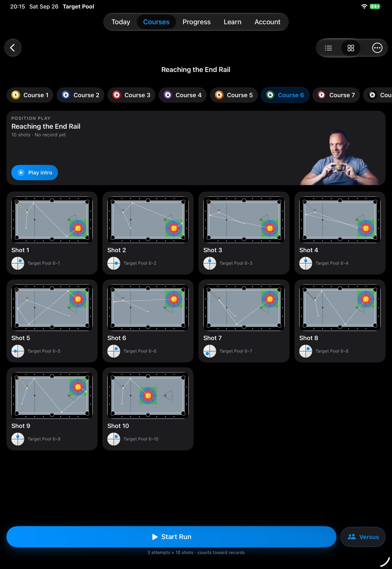Viewport: 392px width, 569px height.
Task: Select the Course 7 chip
Action: [336, 95]
